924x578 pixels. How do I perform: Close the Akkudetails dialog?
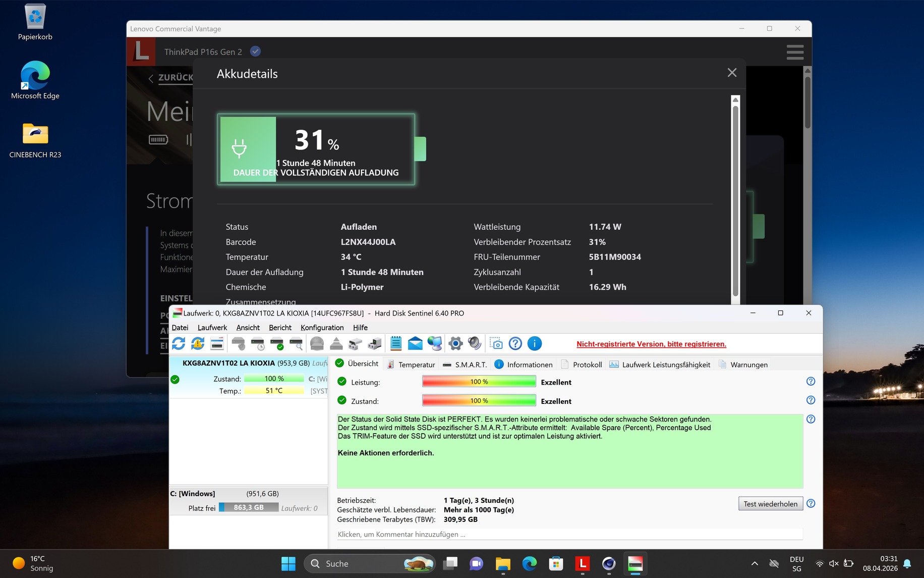coord(732,73)
